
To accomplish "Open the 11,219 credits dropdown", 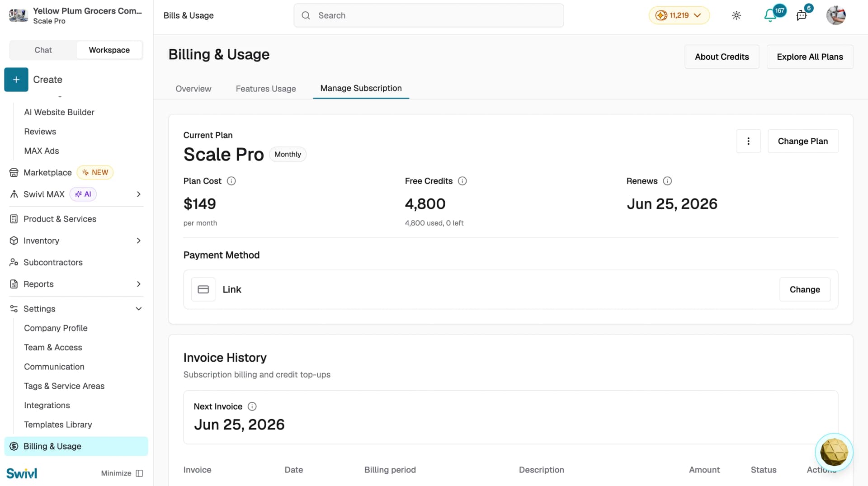I will (679, 15).
